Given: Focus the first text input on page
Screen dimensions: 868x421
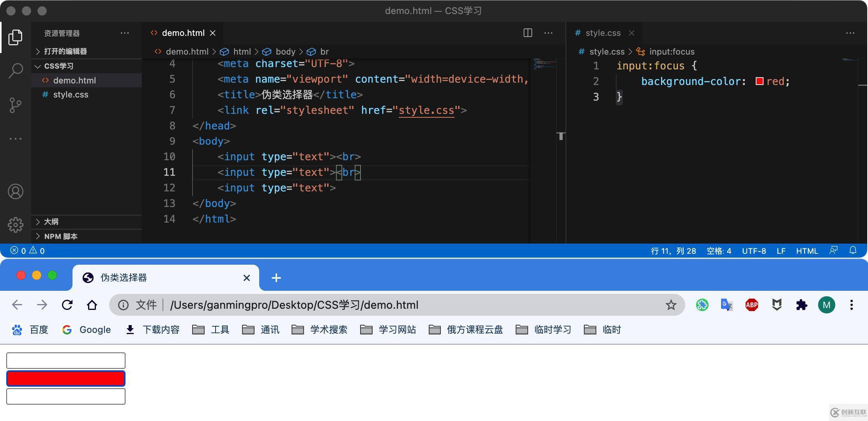Looking at the screenshot, I should click(x=66, y=361).
